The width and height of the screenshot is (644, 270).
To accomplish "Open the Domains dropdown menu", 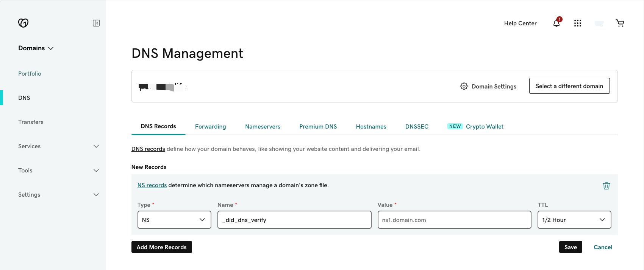I will [x=36, y=48].
